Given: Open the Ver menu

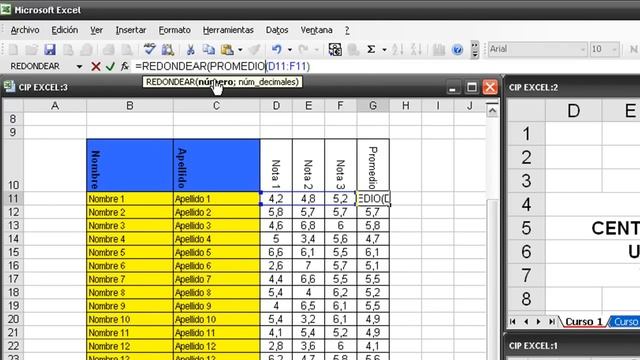Looking at the screenshot, I should 96,30.
